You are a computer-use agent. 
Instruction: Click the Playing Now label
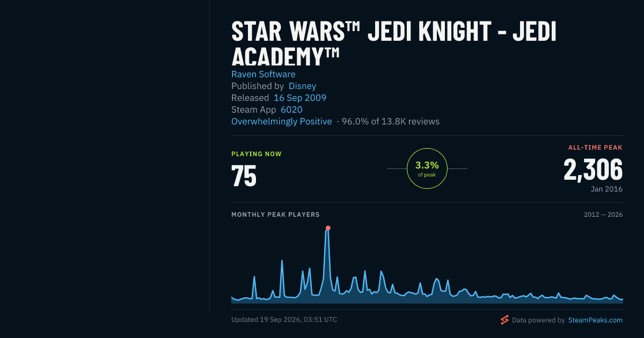[x=257, y=154]
